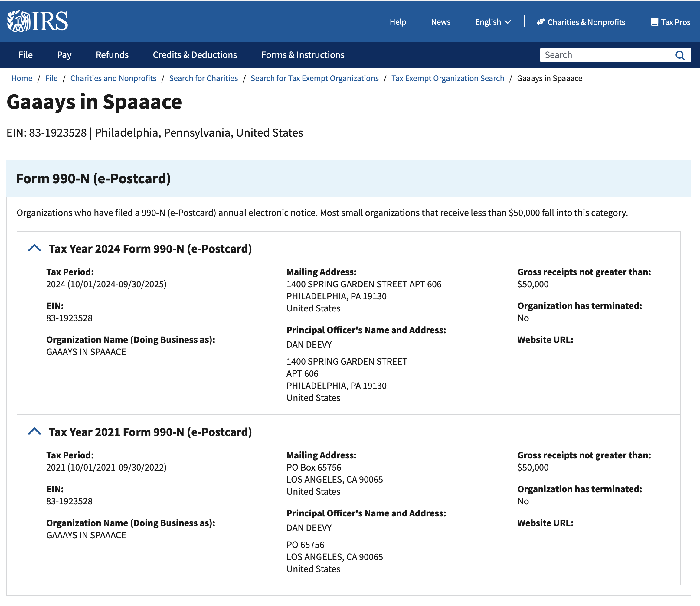This screenshot has height=606, width=700.
Task: Click the Tax Pros book icon
Action: coord(654,22)
